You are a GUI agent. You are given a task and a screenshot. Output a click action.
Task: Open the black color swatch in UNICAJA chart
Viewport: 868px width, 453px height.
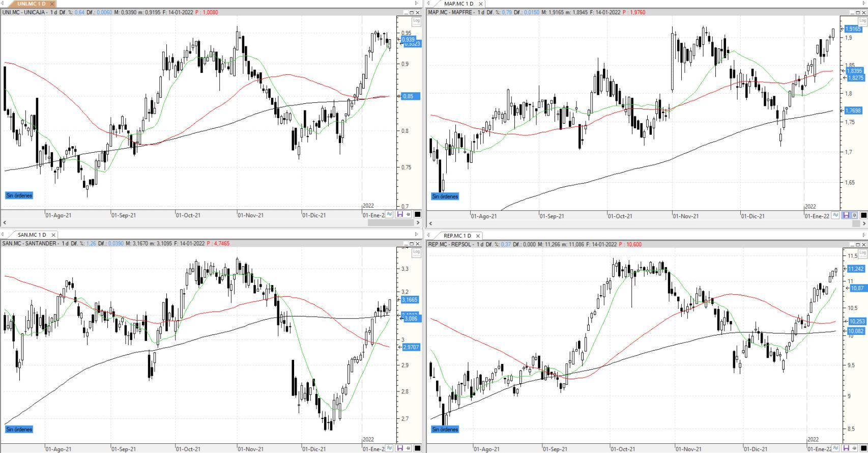[417, 215]
